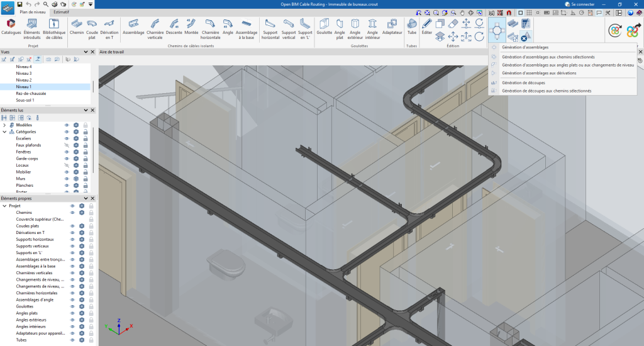Screen dimensions: 644x346
Task: Select the Chemin tool
Action: pyautogui.click(x=76, y=28)
